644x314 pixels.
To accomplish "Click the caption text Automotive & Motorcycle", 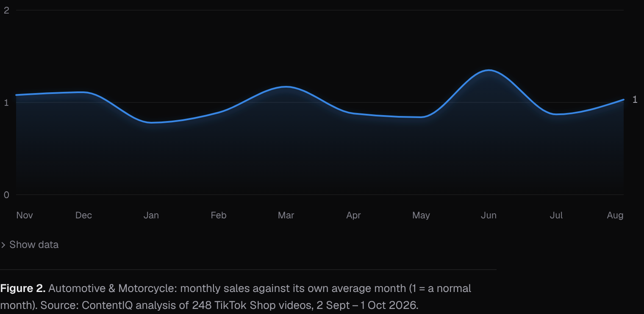I will click(112, 289).
